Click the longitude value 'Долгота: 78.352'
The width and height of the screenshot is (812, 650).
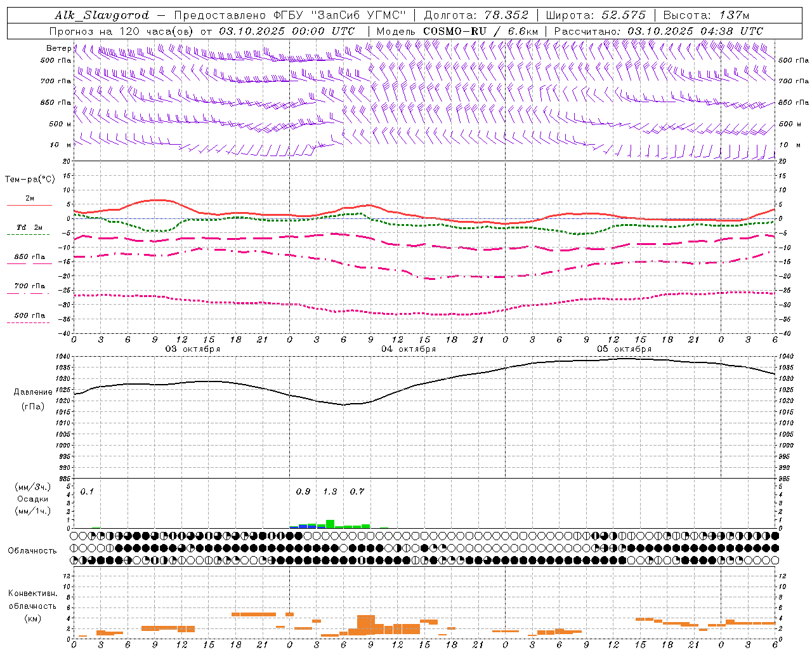click(476, 15)
